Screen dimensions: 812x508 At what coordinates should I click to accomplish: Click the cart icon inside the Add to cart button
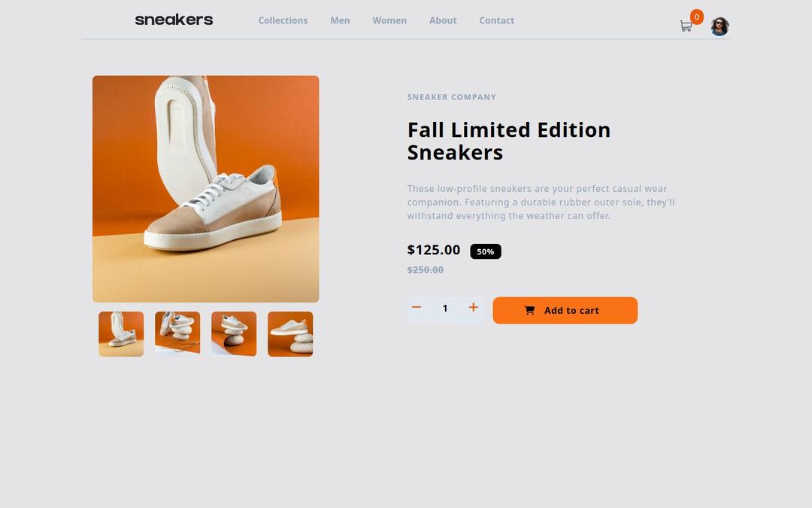click(529, 311)
